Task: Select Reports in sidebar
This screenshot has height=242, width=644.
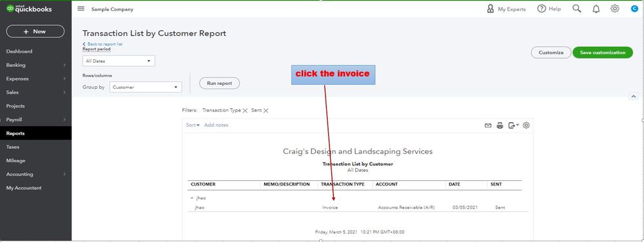Action: click(35, 133)
